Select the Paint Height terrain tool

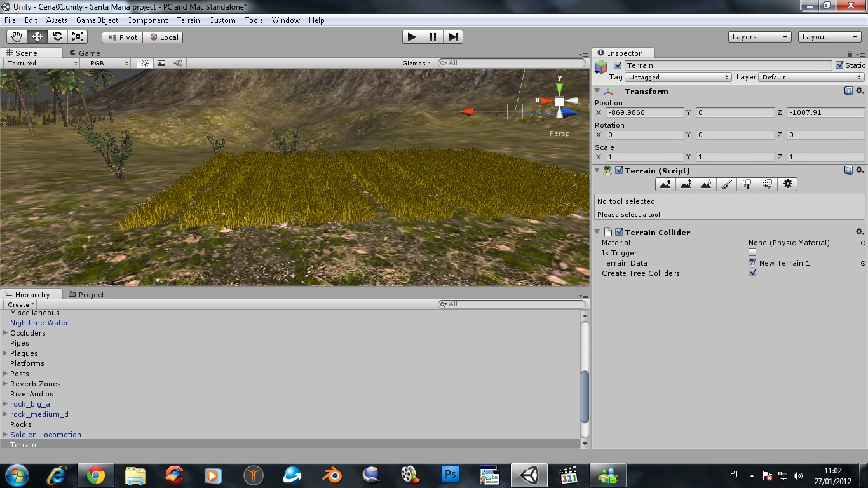[686, 184]
